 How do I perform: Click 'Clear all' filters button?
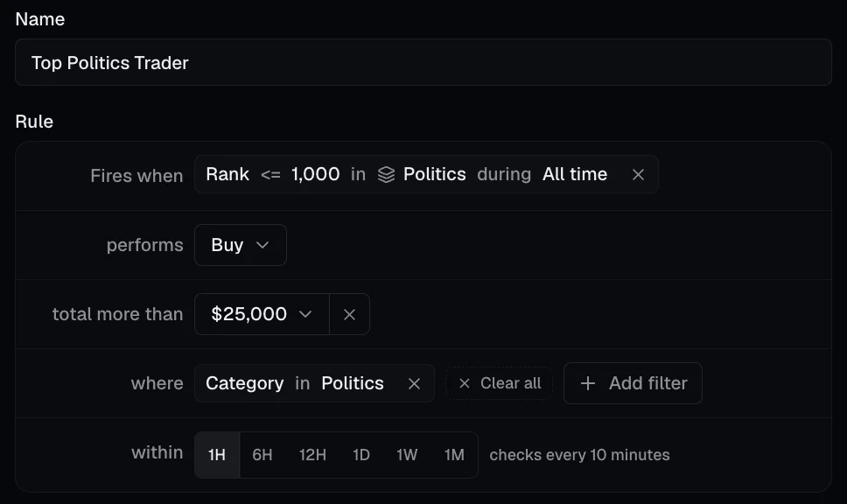click(499, 383)
